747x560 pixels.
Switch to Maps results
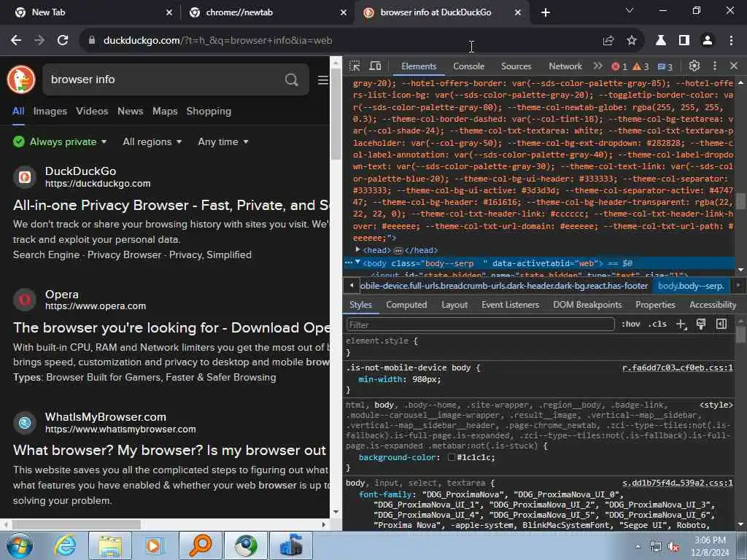[x=165, y=112]
